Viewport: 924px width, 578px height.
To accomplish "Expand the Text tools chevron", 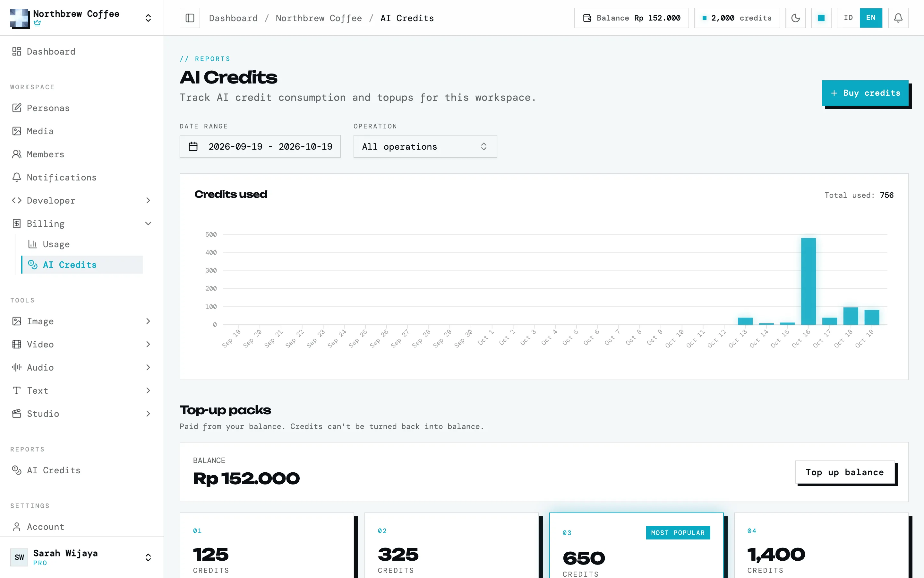I will [148, 391].
